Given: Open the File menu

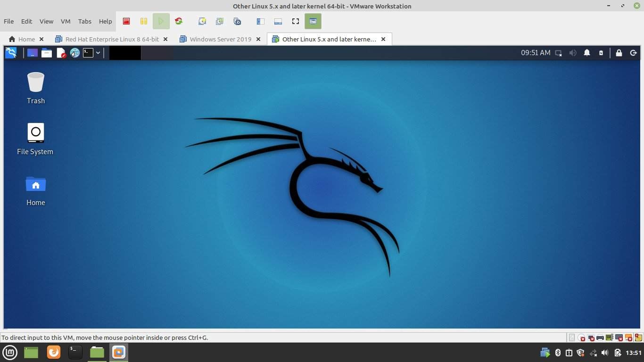Looking at the screenshot, I should pyautogui.click(x=8, y=21).
